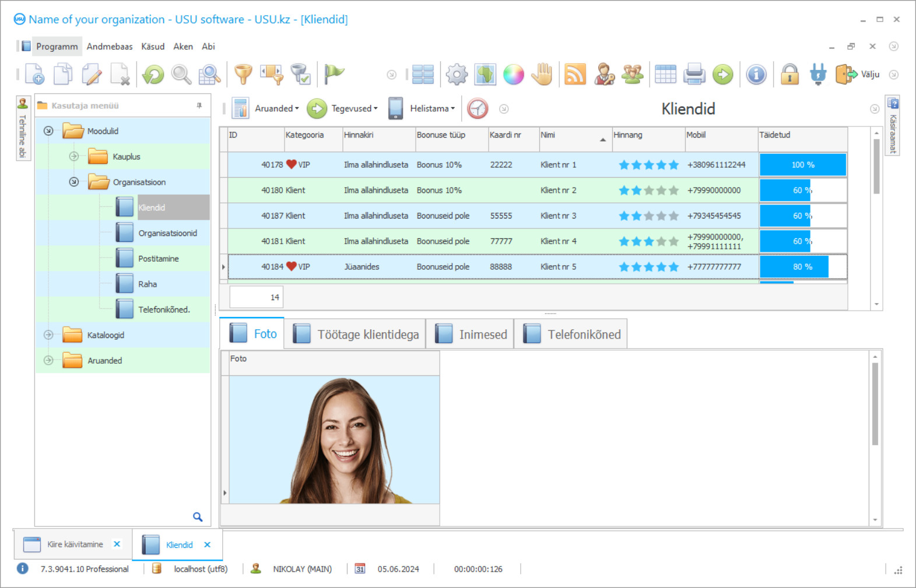Expand the Aruanded folder in tree
The height and width of the screenshot is (588, 916).
click(x=48, y=360)
